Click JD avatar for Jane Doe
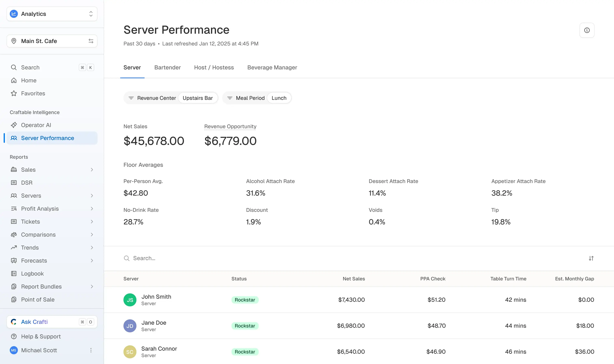Viewport: 614px width, 364px height. [130, 326]
